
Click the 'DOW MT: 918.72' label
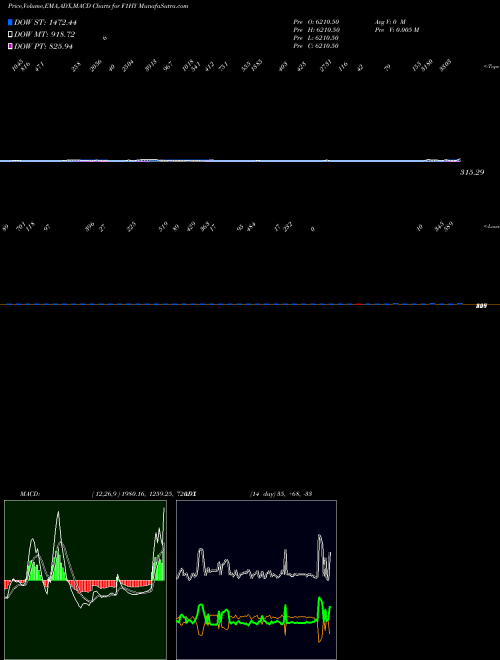coord(44,34)
